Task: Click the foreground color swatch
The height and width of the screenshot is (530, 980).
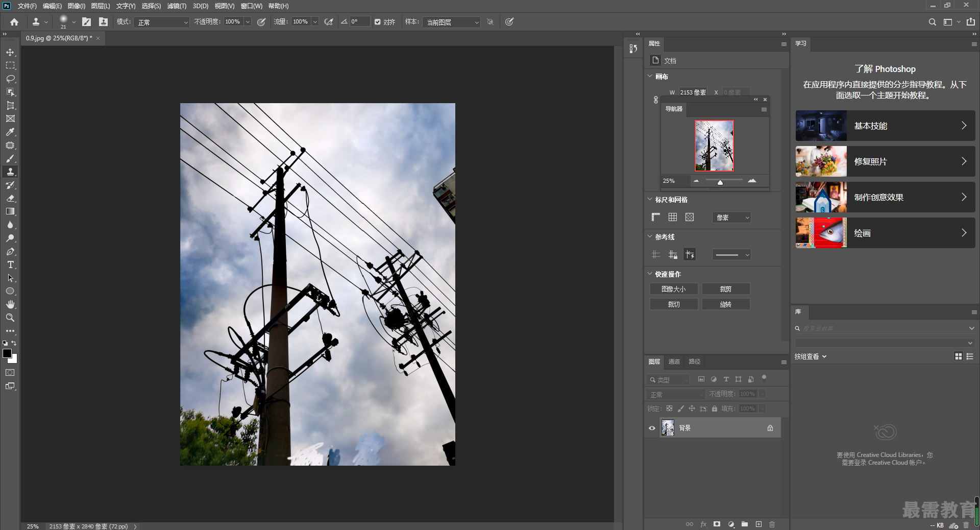Action: pyautogui.click(x=7, y=353)
